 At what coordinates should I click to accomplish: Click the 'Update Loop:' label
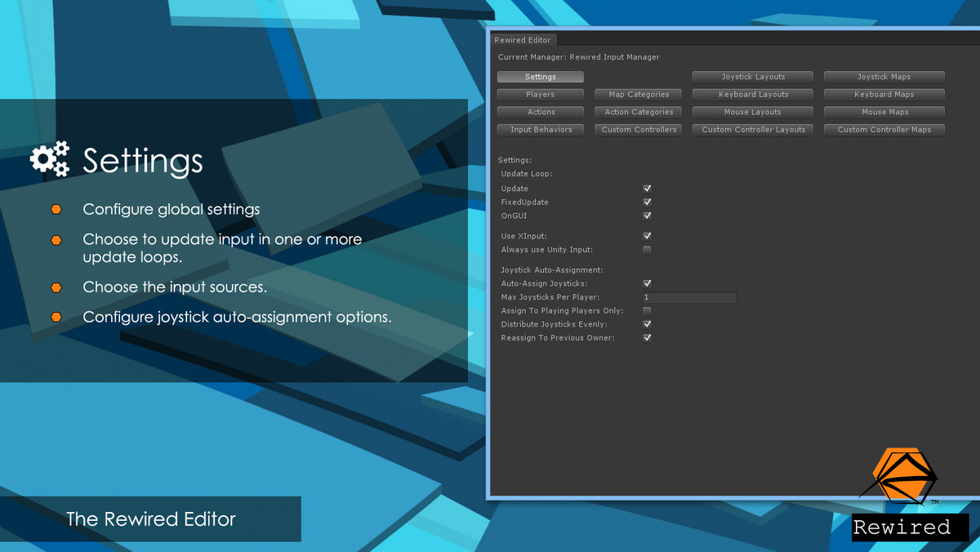527,174
